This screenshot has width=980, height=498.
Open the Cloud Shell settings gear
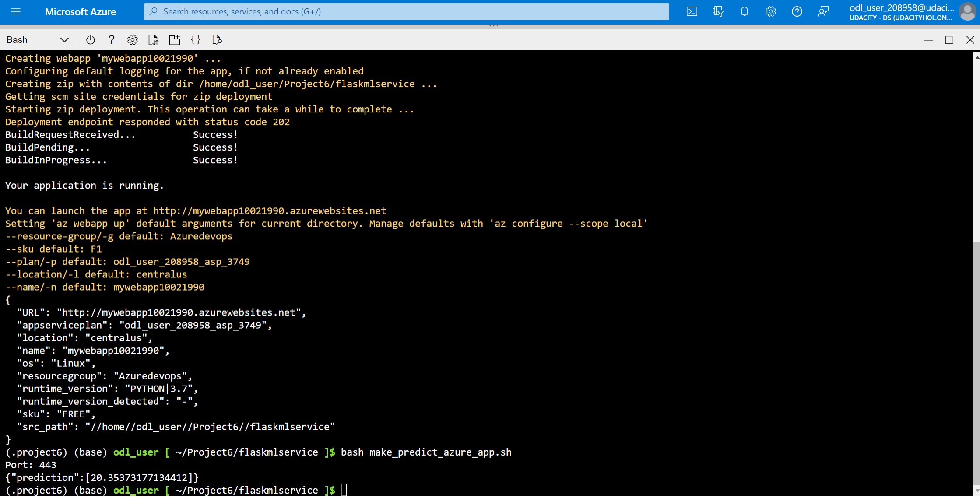[133, 39]
